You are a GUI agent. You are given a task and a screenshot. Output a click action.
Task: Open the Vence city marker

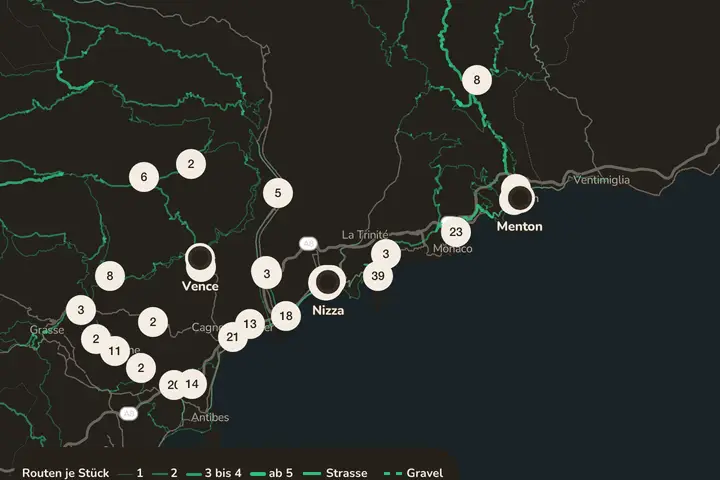[200, 259]
